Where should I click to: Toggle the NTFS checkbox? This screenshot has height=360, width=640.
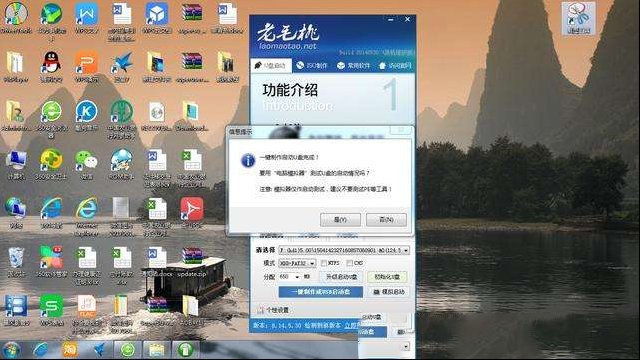click(x=324, y=263)
